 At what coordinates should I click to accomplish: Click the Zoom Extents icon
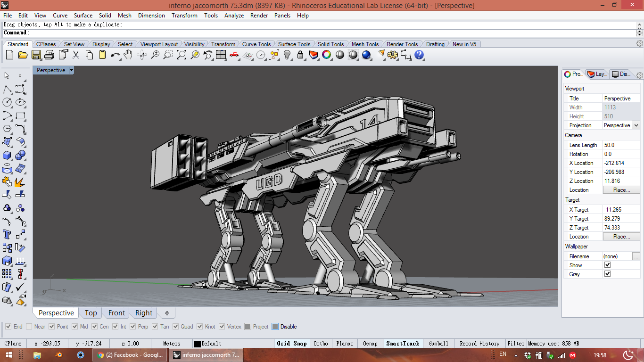click(x=182, y=55)
